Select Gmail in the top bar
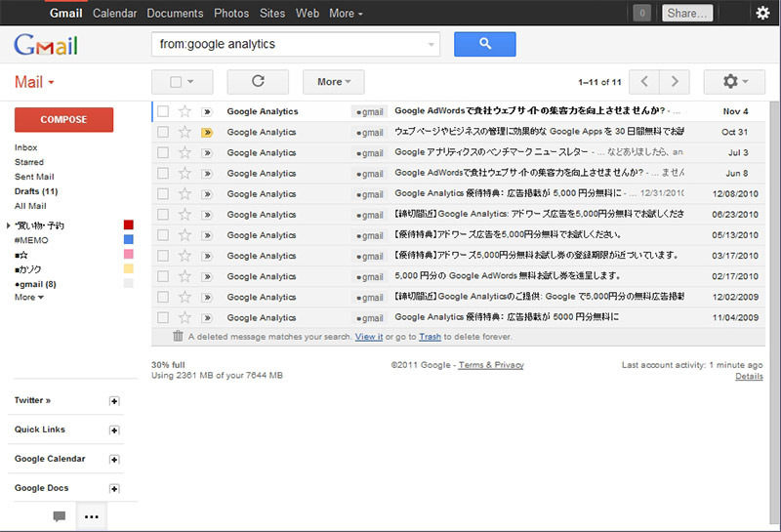This screenshot has height=532, width=781. coord(65,14)
